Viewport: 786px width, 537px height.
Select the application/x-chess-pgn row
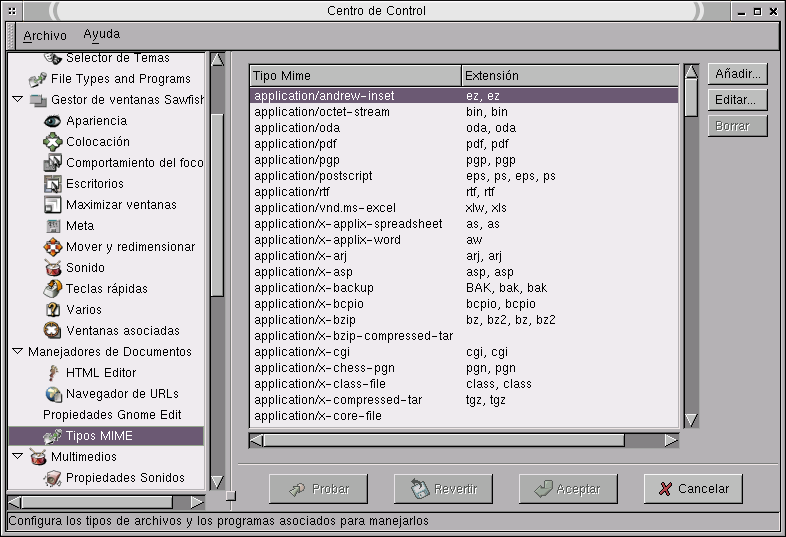[464, 368]
